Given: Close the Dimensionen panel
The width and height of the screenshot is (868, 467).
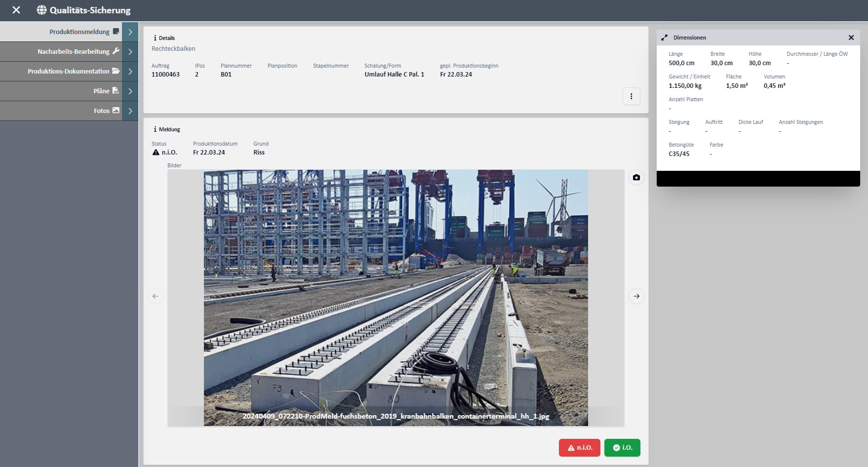Looking at the screenshot, I should pos(851,38).
